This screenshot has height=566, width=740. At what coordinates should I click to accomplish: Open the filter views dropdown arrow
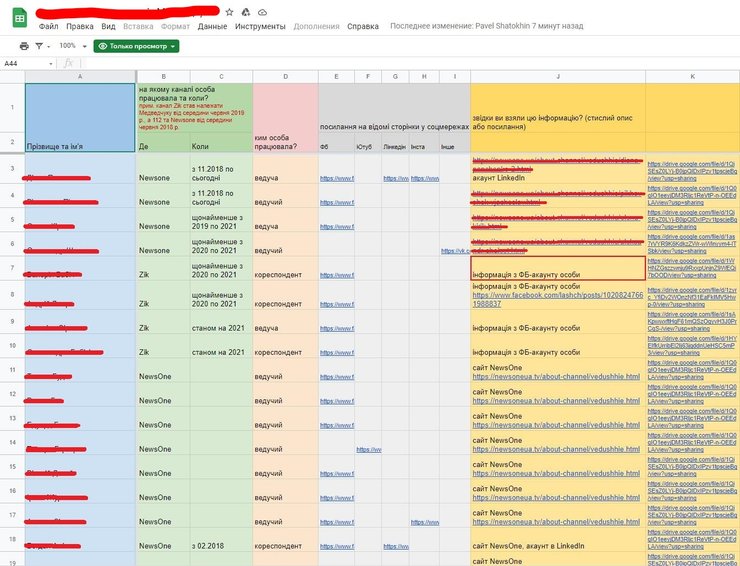point(47,46)
